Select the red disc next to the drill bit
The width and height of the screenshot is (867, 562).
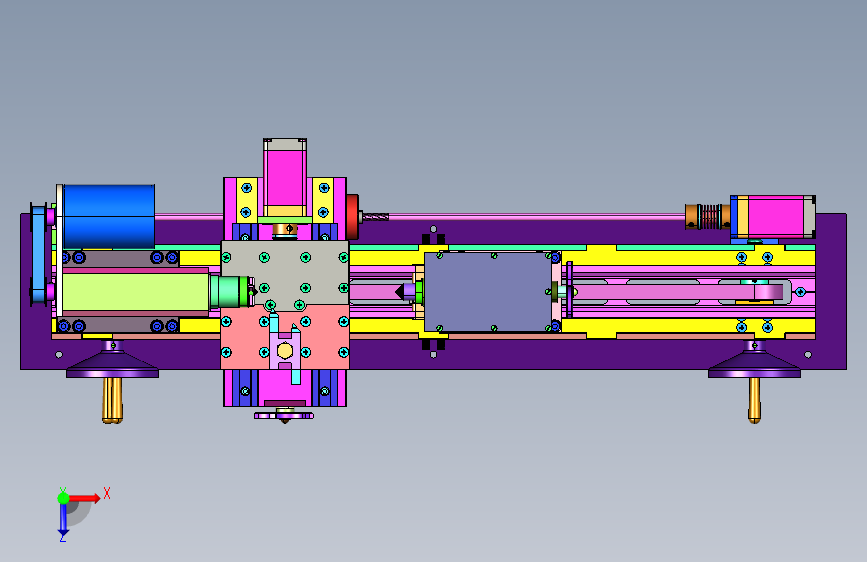(x=353, y=216)
